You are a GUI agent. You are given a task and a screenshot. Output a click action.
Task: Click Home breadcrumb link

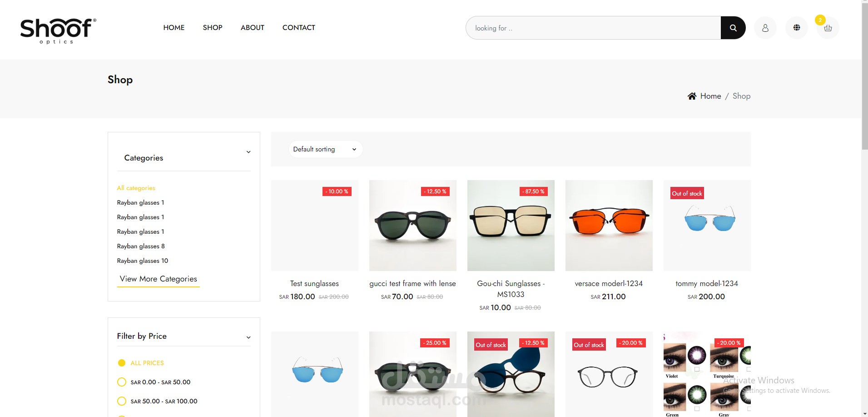[711, 96]
